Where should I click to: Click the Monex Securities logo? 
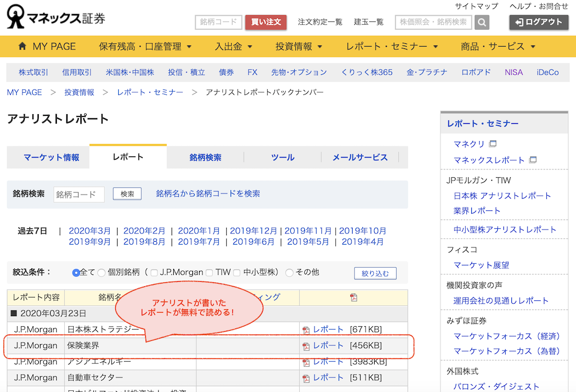[56, 17]
